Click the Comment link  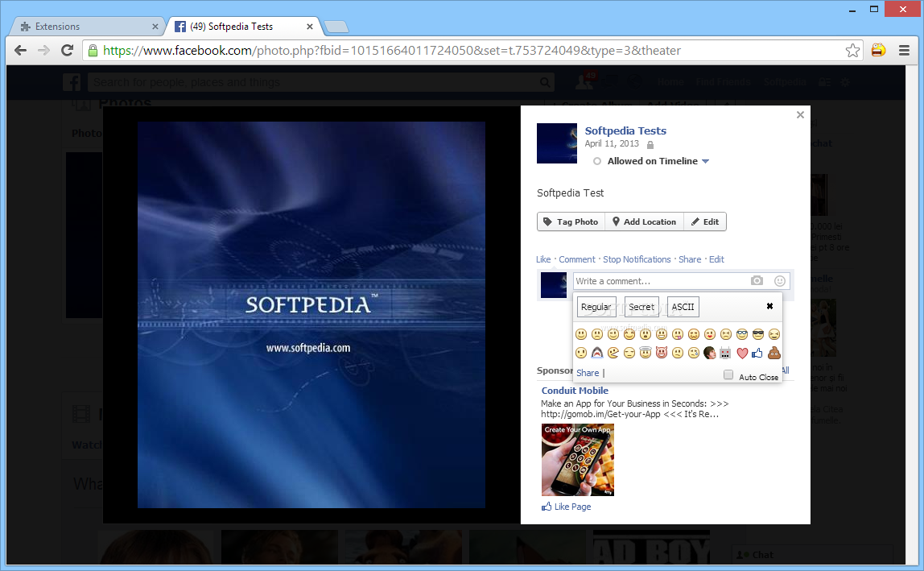[x=577, y=259]
